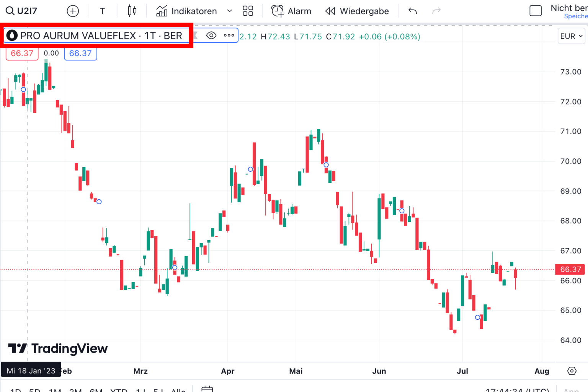This screenshot has height=392, width=588.
Task: Click the 73.00 price scale label
Action: [571, 72]
